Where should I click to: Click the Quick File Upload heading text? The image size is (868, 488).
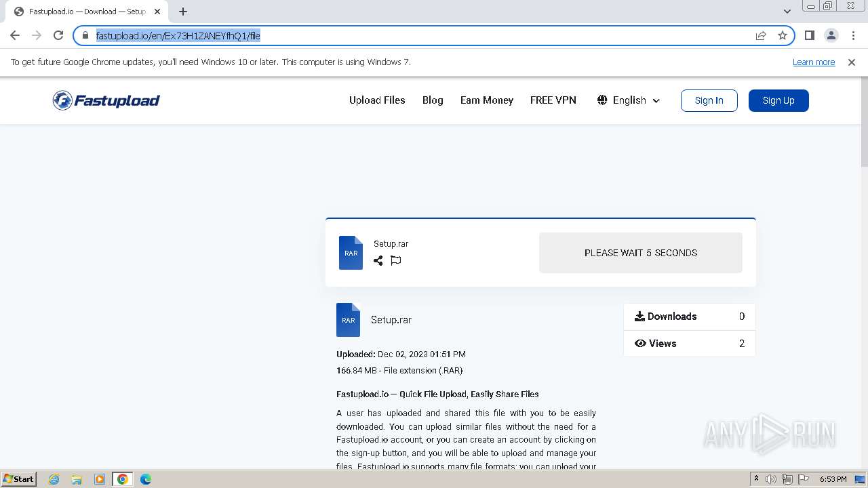437,394
